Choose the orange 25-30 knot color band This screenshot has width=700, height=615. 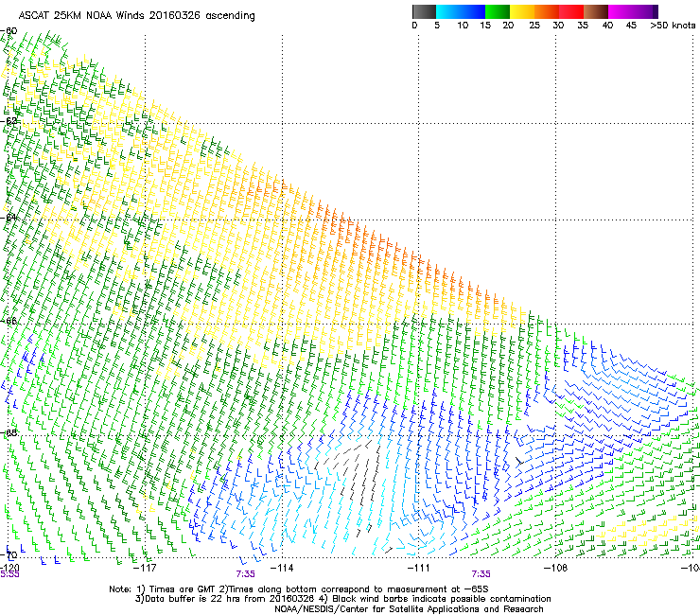coord(547,11)
